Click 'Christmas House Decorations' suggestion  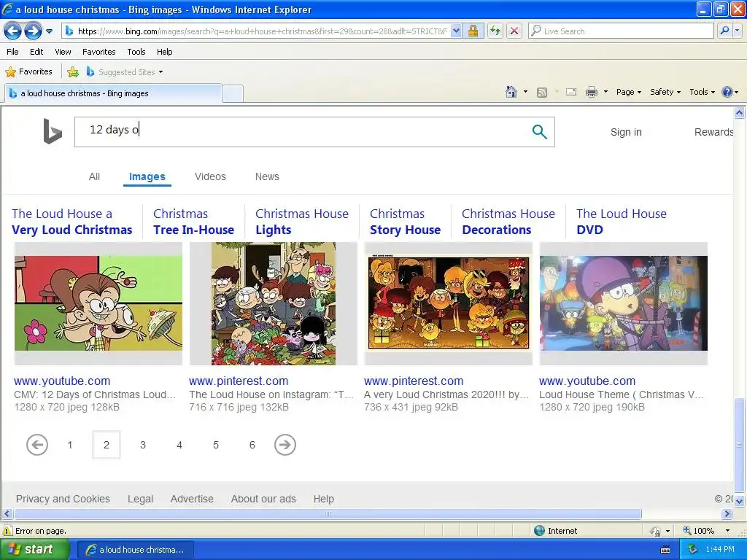[508, 222]
